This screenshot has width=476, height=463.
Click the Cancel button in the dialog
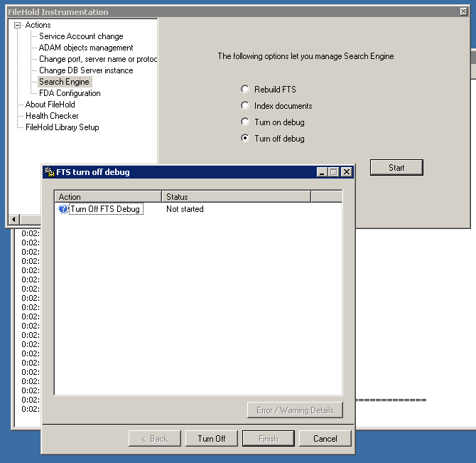tap(325, 438)
